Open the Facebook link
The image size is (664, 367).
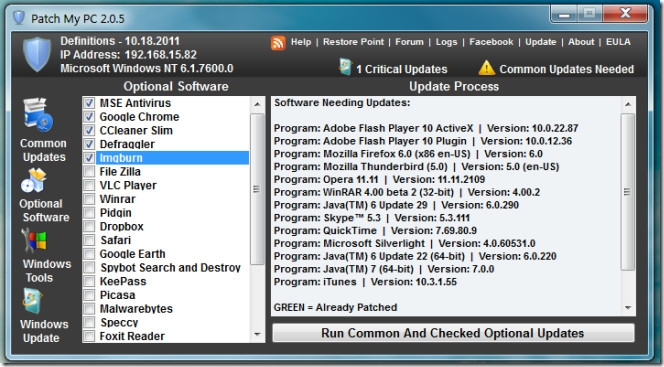coord(491,42)
